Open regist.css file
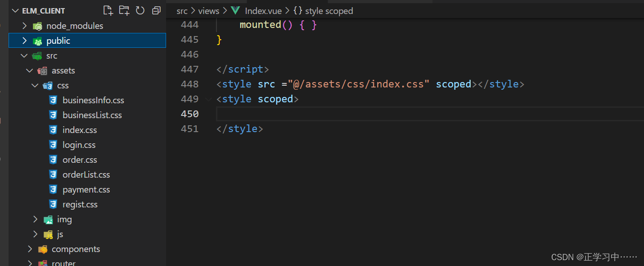The image size is (644, 266). pos(80,204)
